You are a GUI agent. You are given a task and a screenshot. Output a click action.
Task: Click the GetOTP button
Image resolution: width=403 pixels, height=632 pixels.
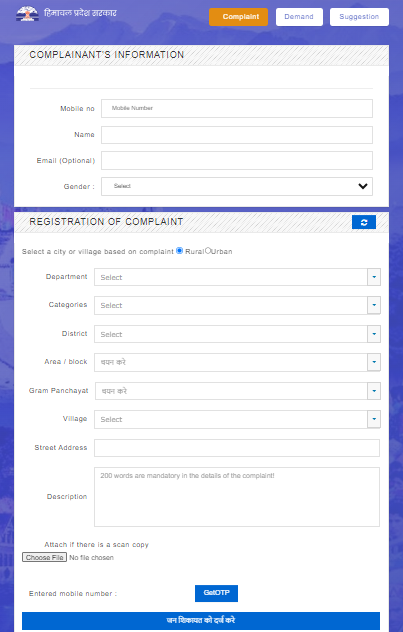216,593
